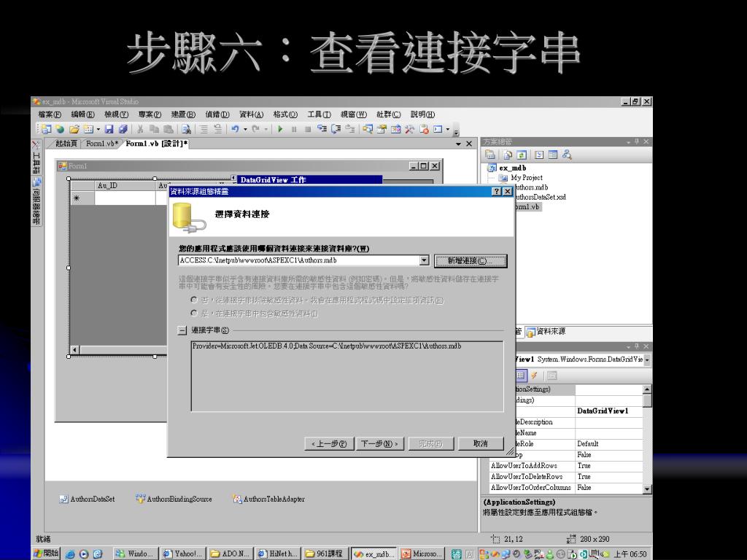Click the Find in Files icon

[x=186, y=129]
